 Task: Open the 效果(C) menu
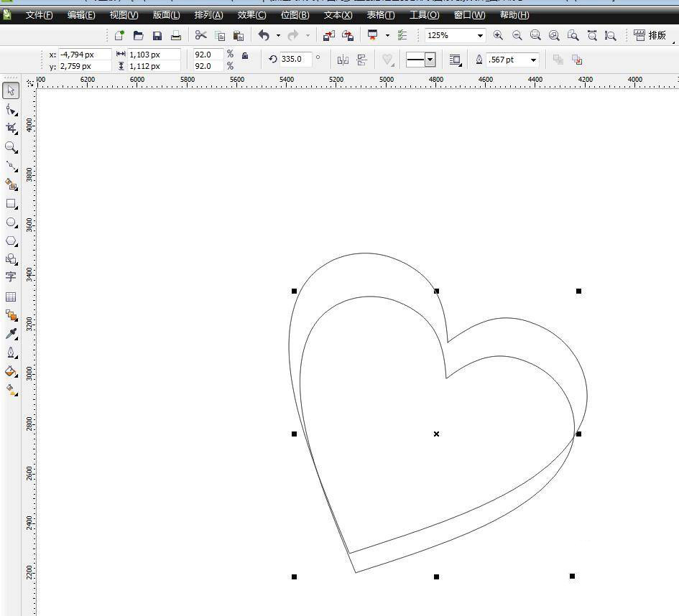coord(251,15)
